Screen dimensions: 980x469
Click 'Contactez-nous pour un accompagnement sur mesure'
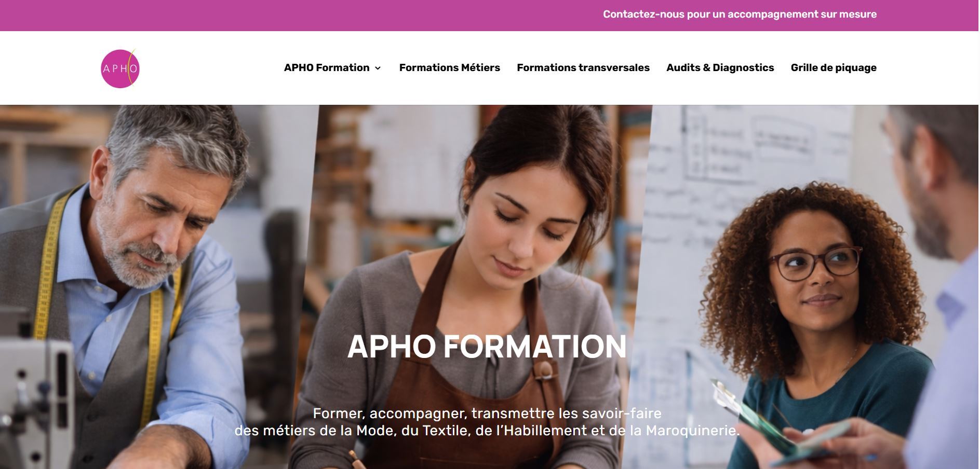(740, 15)
